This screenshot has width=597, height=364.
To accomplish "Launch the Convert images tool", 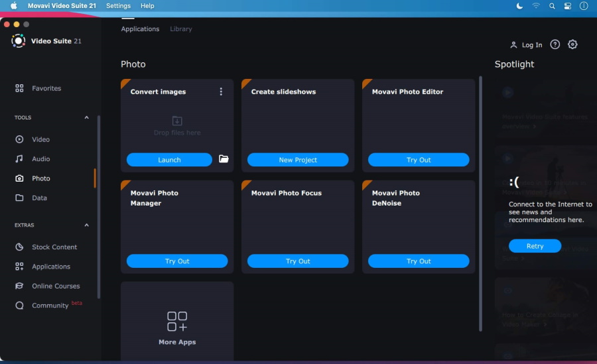I will pyautogui.click(x=169, y=160).
